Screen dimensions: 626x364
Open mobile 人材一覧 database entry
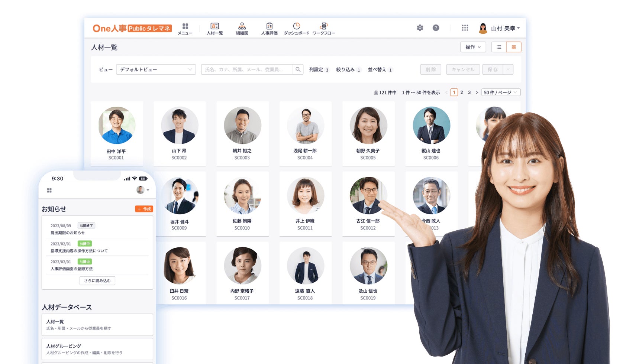pyautogui.click(x=97, y=325)
